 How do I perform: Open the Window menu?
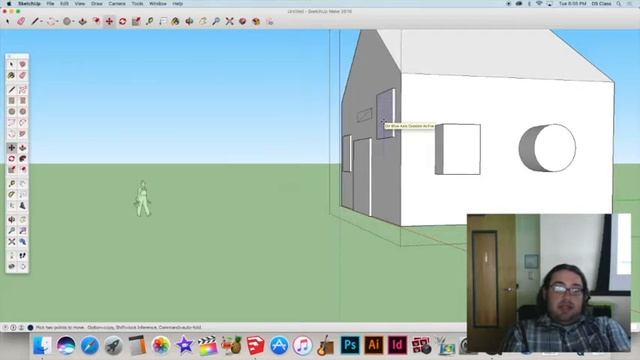click(158, 4)
